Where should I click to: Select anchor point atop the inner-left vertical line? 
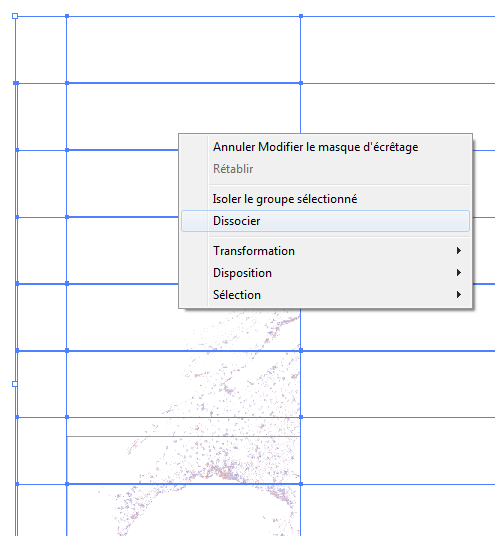(67, 16)
